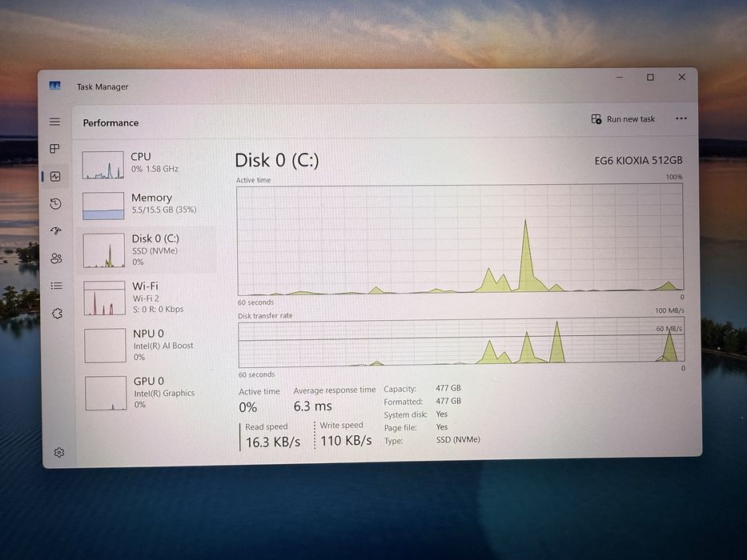Click the Run new task icon

click(x=596, y=118)
